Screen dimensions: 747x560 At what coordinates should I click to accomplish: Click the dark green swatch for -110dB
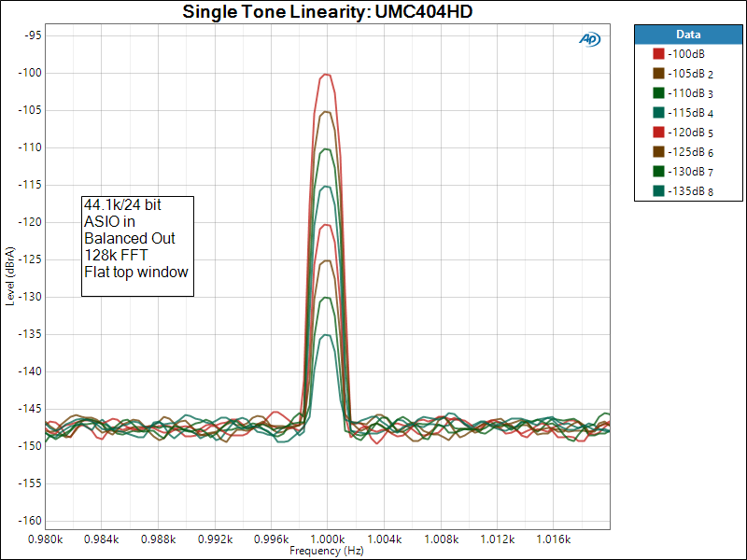pos(658,92)
